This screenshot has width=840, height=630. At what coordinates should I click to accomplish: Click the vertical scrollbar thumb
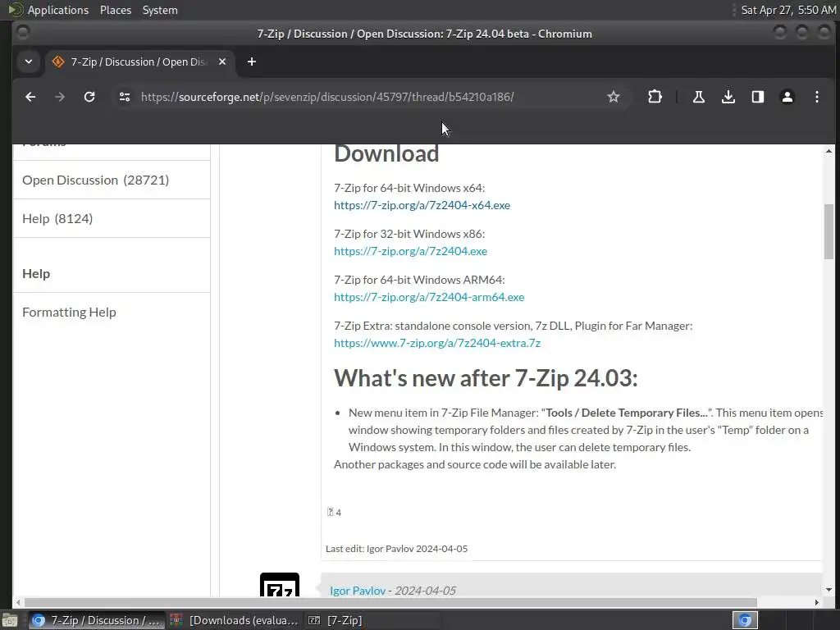829,232
